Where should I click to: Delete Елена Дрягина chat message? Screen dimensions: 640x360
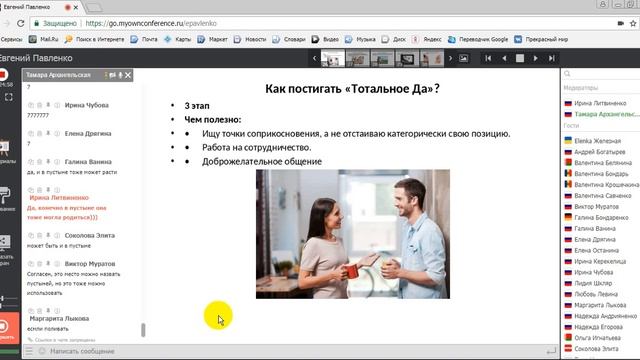point(40,133)
